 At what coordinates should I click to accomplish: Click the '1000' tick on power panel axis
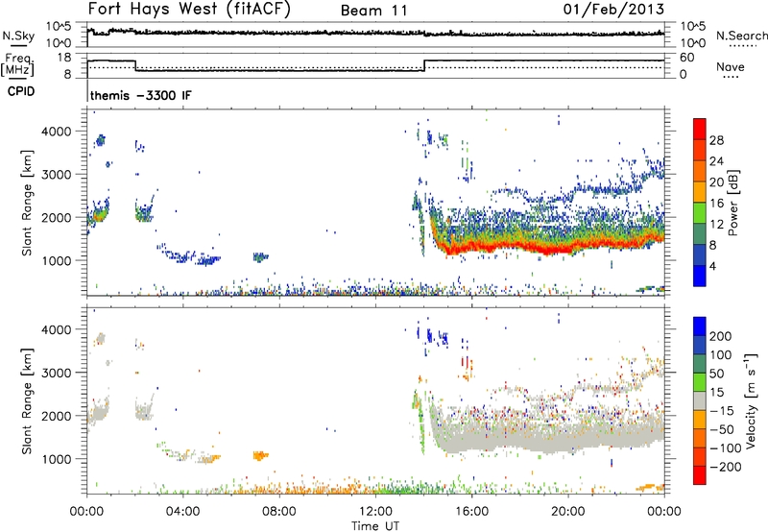[57, 260]
